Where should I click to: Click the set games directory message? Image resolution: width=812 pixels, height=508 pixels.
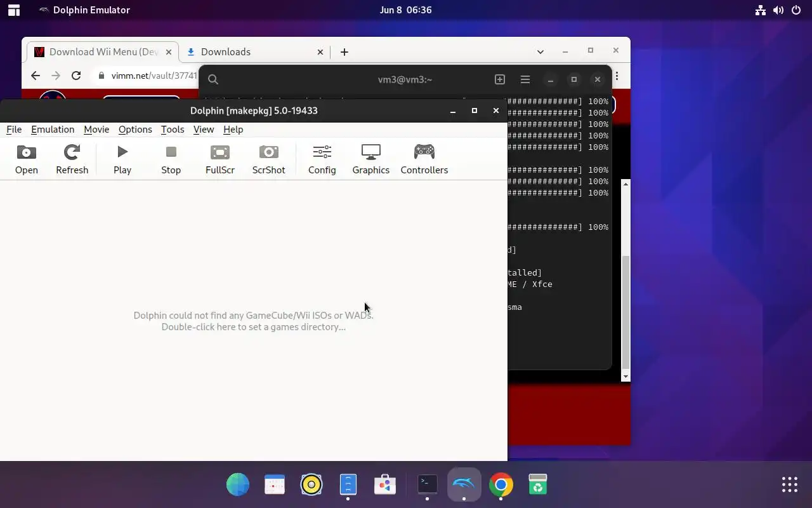(x=253, y=321)
